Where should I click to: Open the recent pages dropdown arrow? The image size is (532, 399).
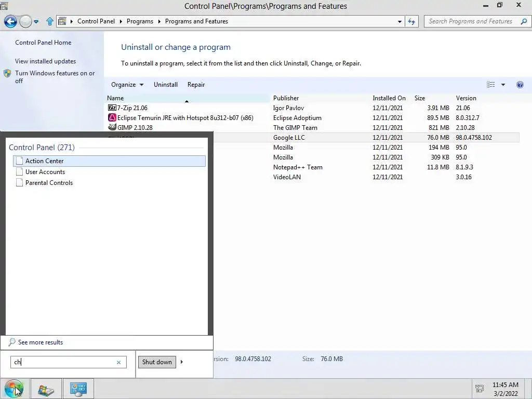pyautogui.click(x=36, y=22)
